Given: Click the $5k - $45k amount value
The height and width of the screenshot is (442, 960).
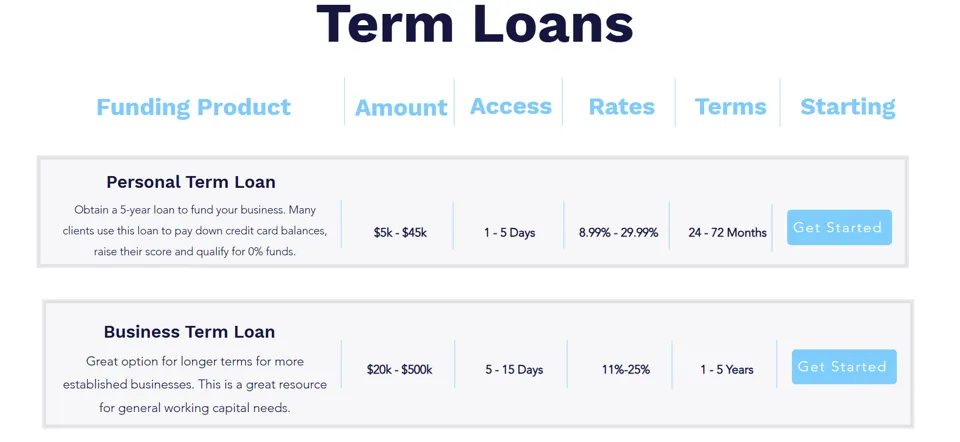Looking at the screenshot, I should 400,233.
